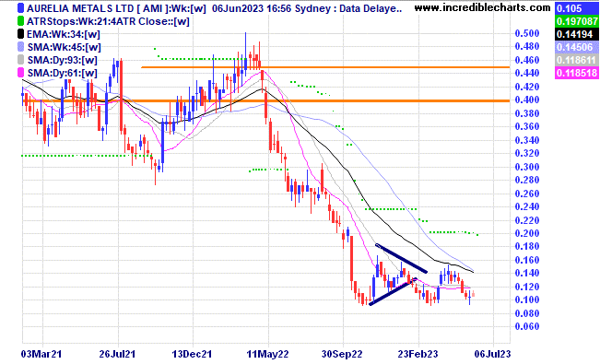
Task: Select the EMA:Wk:34 legend label
Action: coord(64,34)
